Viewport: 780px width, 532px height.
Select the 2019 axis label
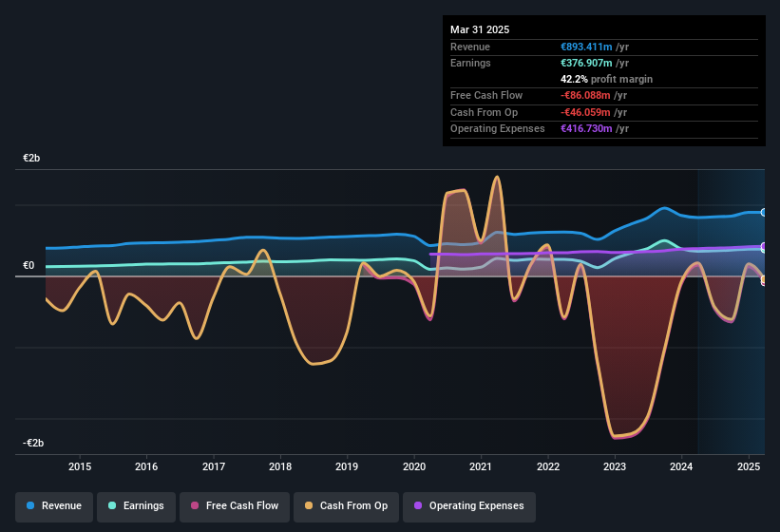pos(347,466)
